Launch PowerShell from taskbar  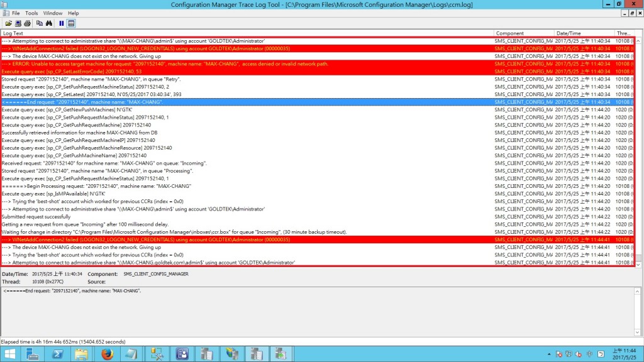(x=57, y=354)
